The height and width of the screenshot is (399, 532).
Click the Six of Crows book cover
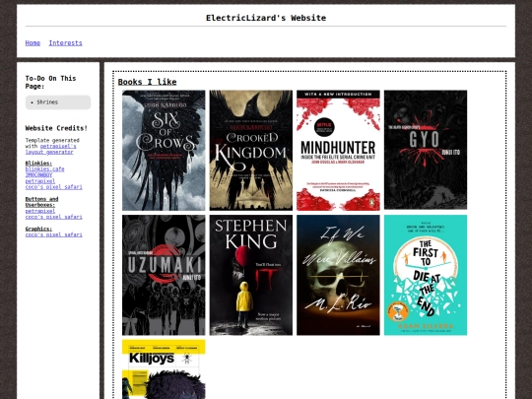tap(164, 151)
